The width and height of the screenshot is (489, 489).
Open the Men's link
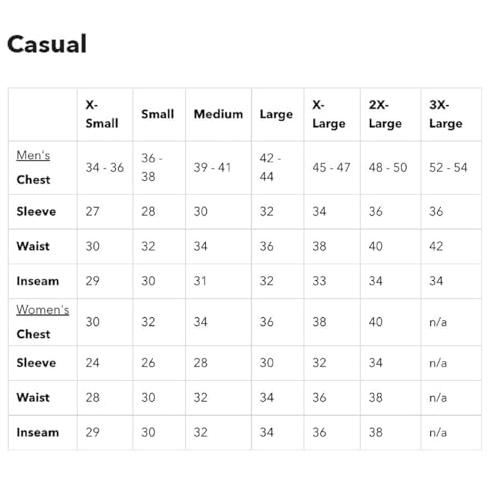[33, 155]
